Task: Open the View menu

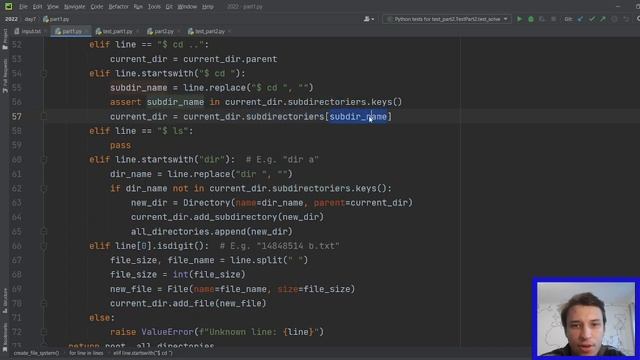Action: click(x=53, y=7)
